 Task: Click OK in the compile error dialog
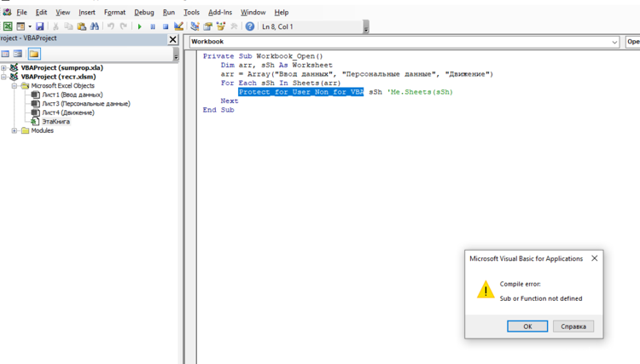527,326
